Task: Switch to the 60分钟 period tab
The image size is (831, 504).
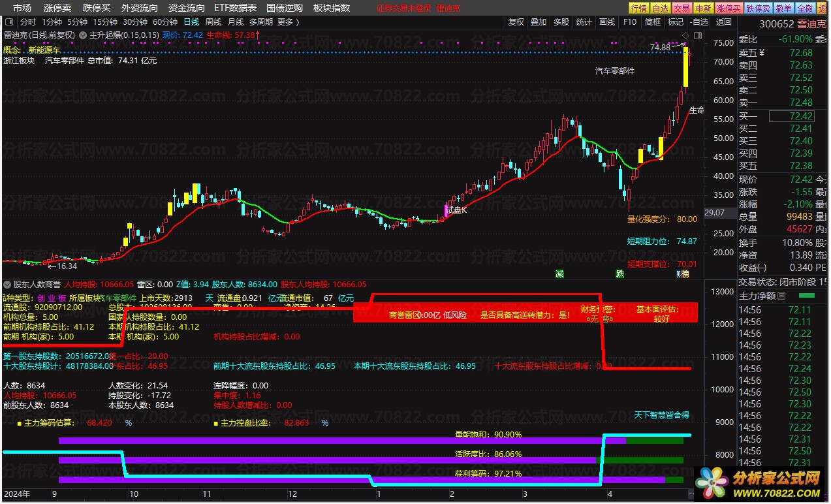Action: [x=165, y=22]
